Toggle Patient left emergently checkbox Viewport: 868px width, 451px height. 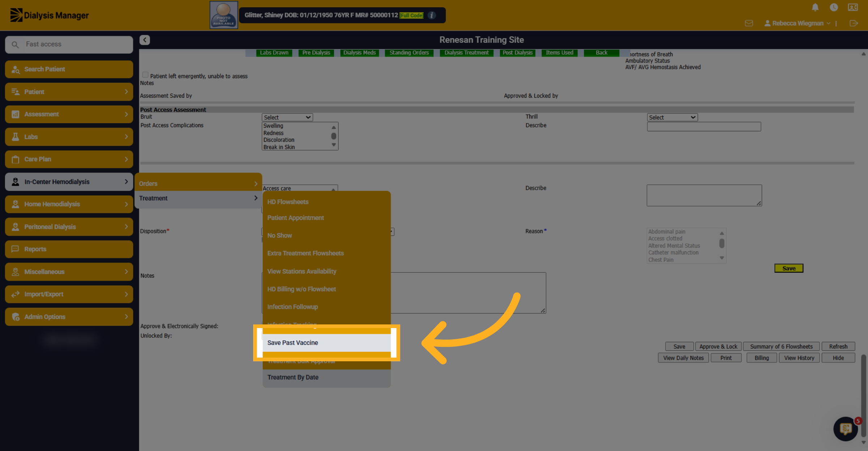tap(145, 75)
